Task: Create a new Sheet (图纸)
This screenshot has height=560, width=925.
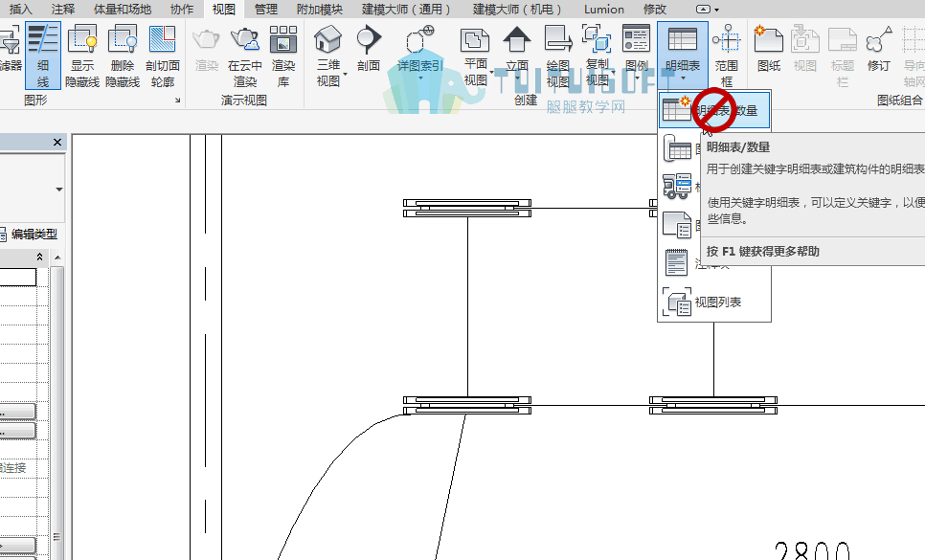Action: tap(769, 49)
